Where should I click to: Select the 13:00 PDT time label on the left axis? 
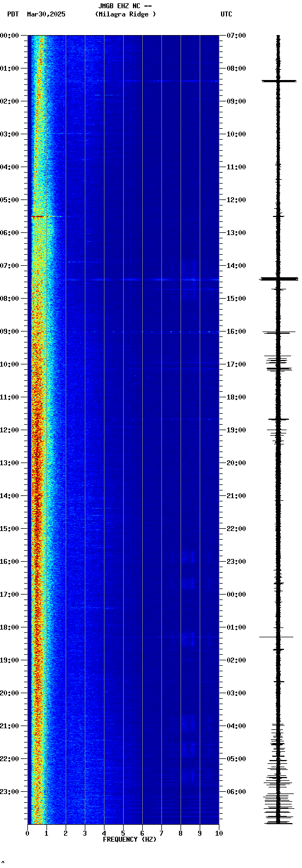tap(9, 463)
